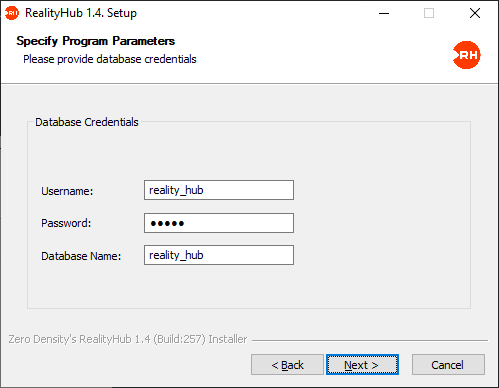
Task: Click the Database Credentials group box title
Action: 87,122
